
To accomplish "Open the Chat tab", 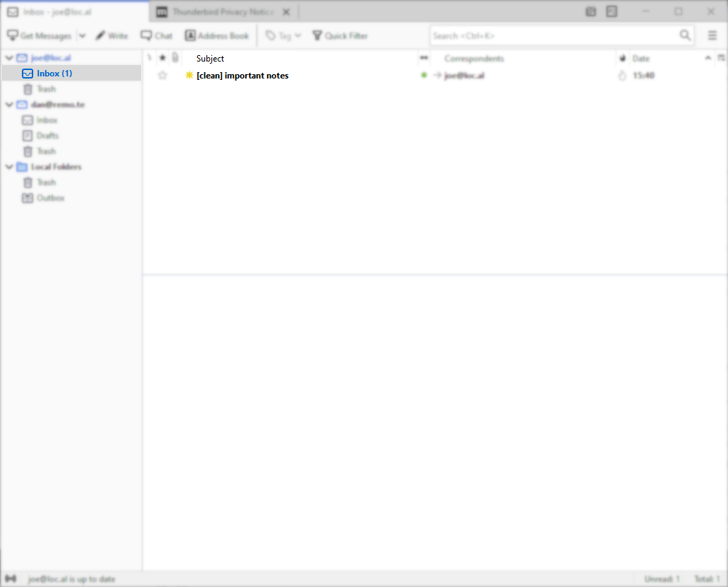I will pyautogui.click(x=156, y=36).
